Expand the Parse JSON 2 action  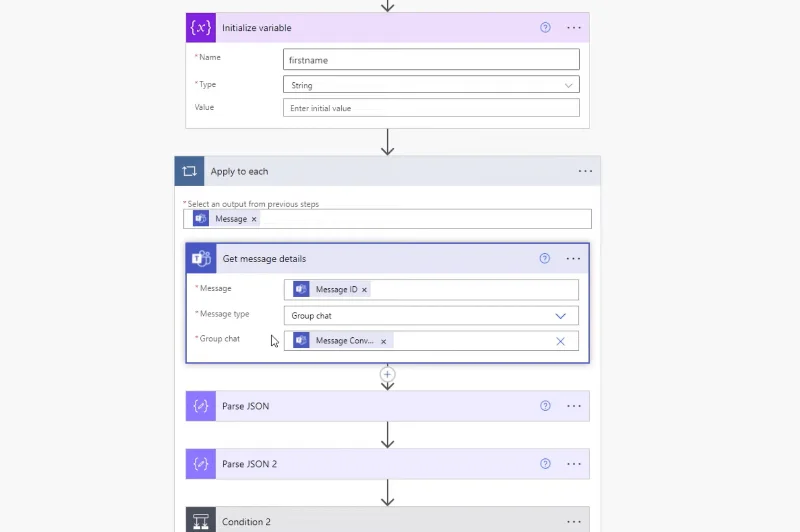click(x=387, y=464)
